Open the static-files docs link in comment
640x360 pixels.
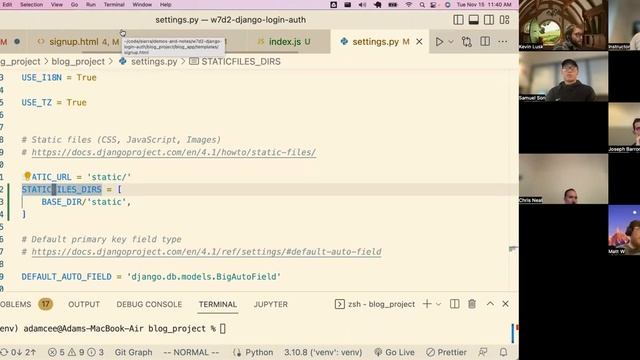tap(173, 152)
